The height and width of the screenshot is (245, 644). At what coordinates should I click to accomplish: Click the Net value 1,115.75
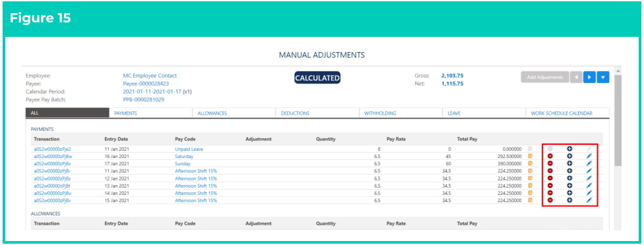click(452, 84)
